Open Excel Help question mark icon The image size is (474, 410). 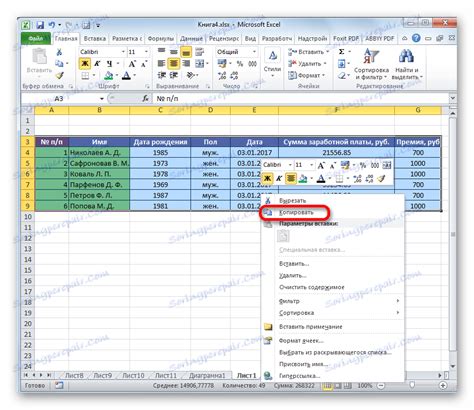[x=416, y=38]
